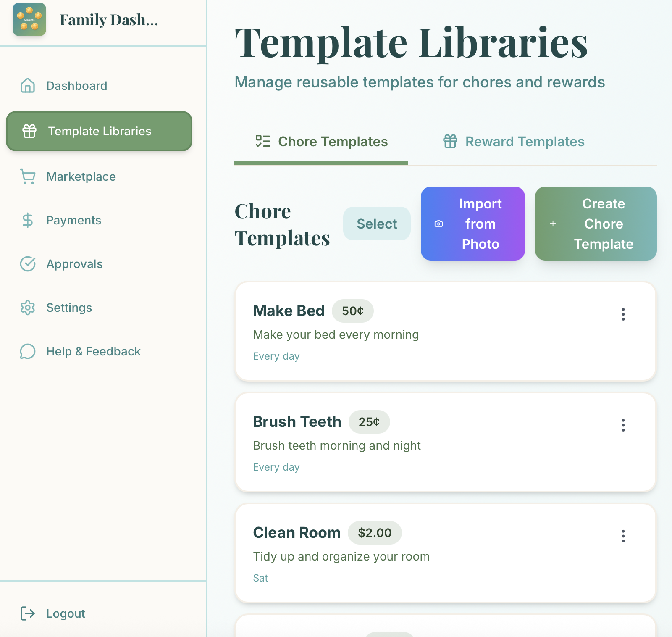Click 'Manage reusable templates' subtitle text
This screenshot has width=672, height=637.
pos(420,82)
